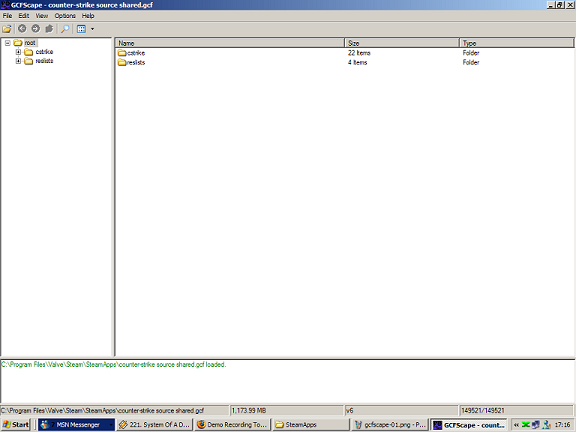Click the MSN Messenger tray icon
This screenshot has height=432, width=576.
pos(547,425)
